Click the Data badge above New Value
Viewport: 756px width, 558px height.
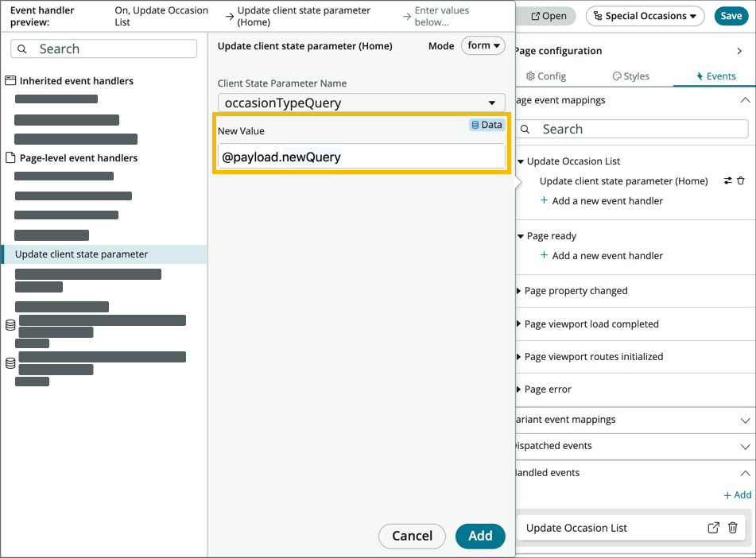(x=486, y=125)
